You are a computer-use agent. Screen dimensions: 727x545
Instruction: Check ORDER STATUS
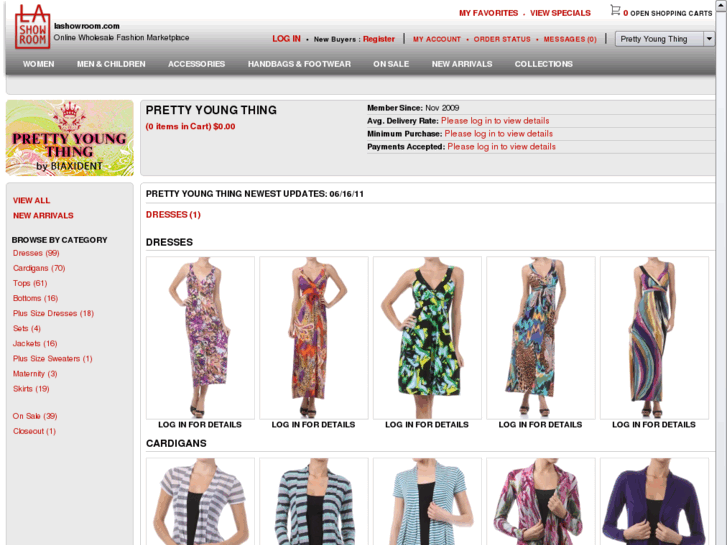pos(502,39)
